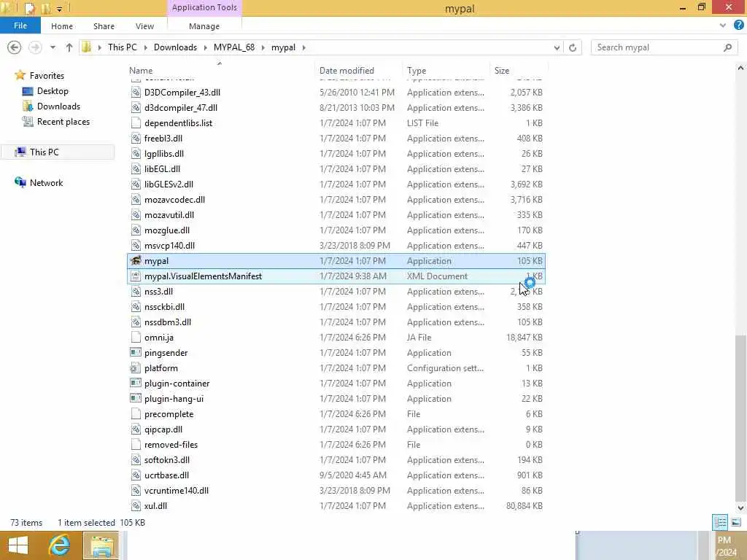
Task: Select the omni.ja file icon
Action: (x=136, y=337)
